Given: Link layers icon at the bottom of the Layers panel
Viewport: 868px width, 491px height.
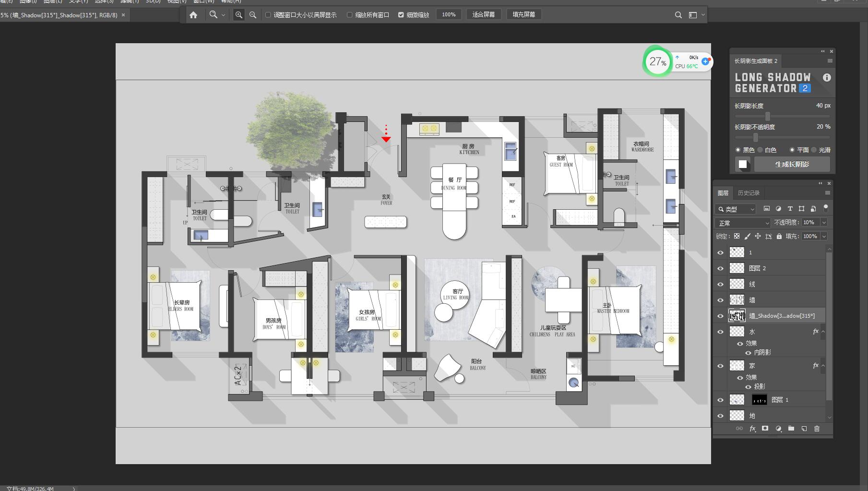Looking at the screenshot, I should pos(739,429).
